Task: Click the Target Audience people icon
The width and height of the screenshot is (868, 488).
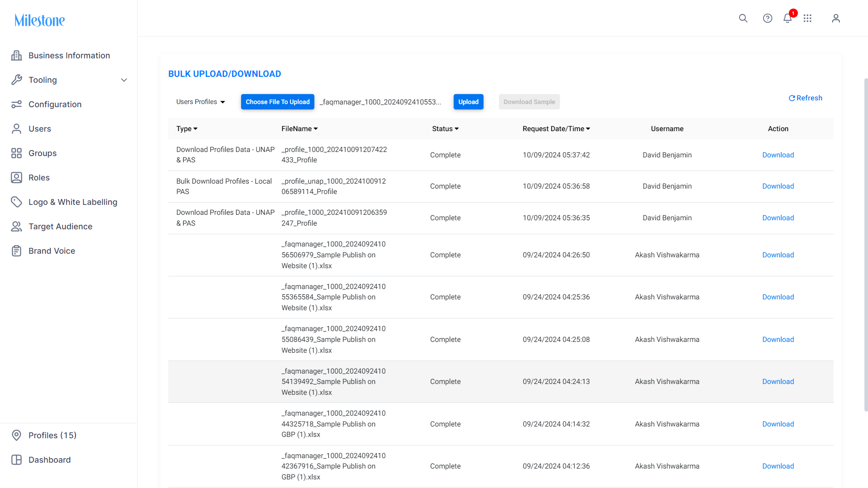Action: pyautogui.click(x=17, y=227)
